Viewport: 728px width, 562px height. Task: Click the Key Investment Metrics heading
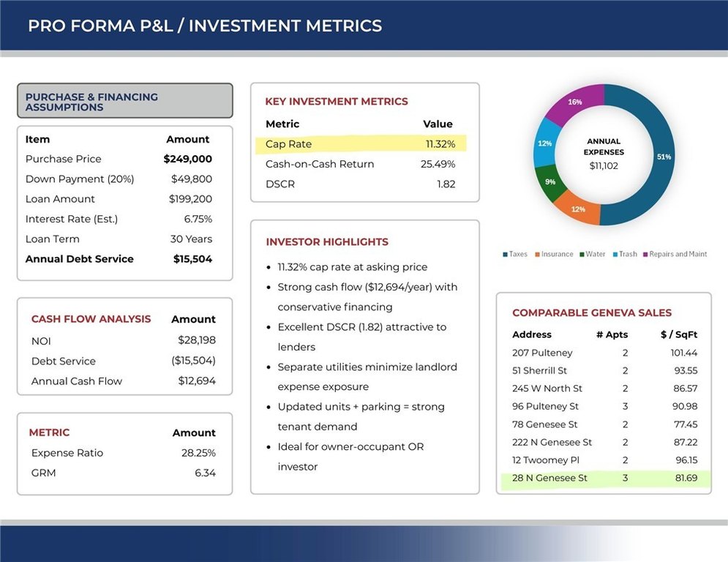point(337,102)
